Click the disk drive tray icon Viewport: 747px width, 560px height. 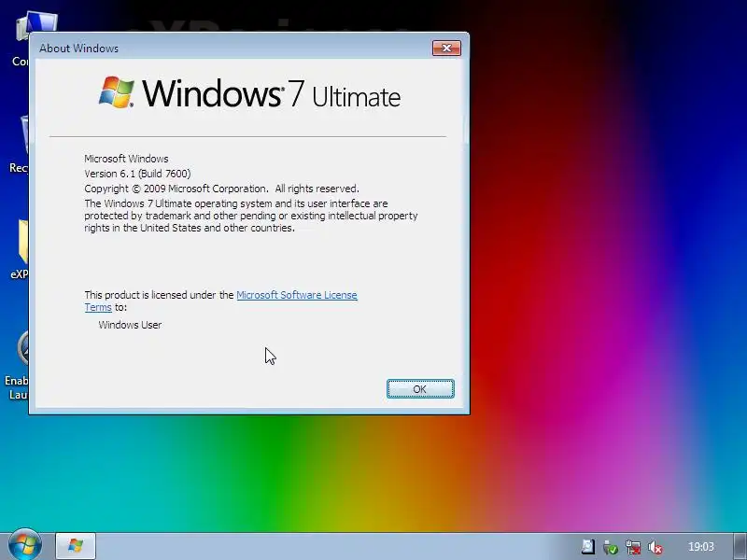click(588, 547)
